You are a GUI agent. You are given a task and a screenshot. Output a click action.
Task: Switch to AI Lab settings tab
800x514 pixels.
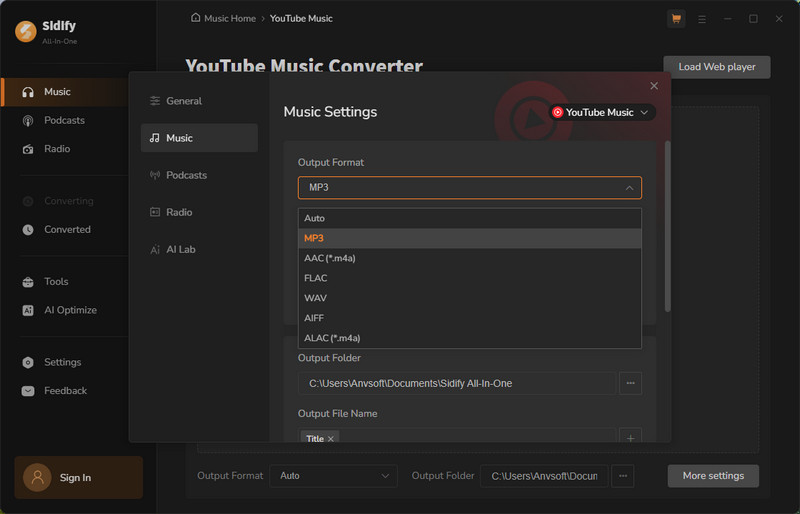[199, 250]
